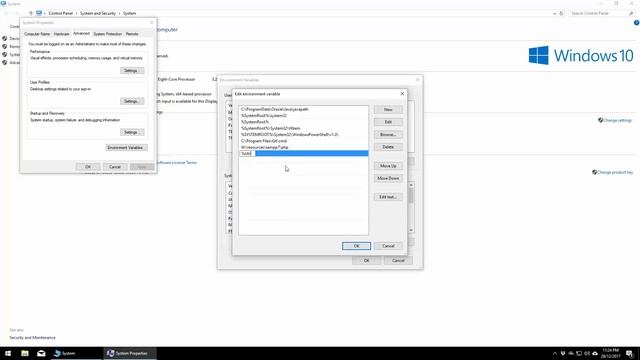Click User Profiles Settings button
Screen dimensions: 640x360
point(132,101)
